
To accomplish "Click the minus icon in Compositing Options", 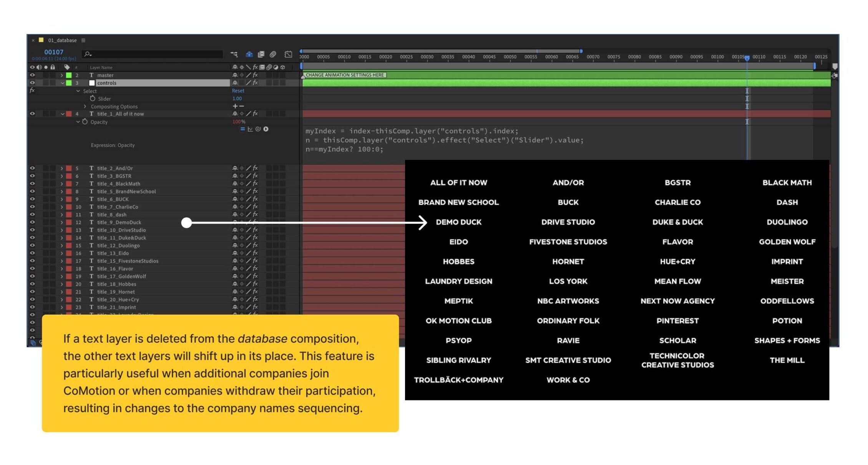I will 242,106.
